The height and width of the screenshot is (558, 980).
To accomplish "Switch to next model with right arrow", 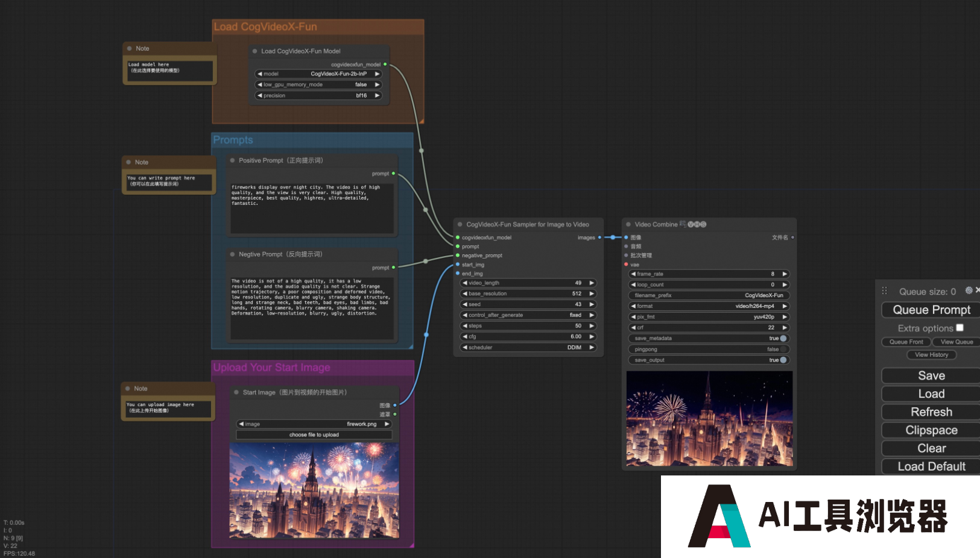I will (x=377, y=74).
